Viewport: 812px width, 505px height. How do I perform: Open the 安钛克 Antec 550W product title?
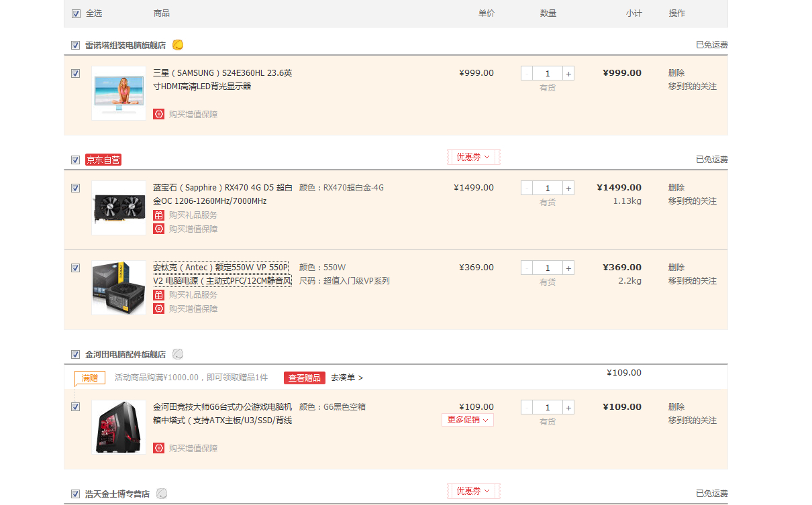coord(223,274)
